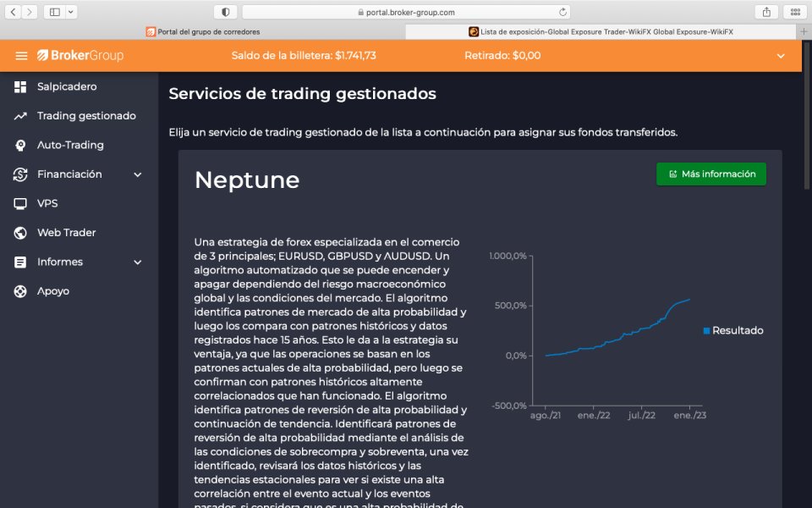Click the 500,0% axis label
This screenshot has height=508, width=812.
click(x=511, y=306)
